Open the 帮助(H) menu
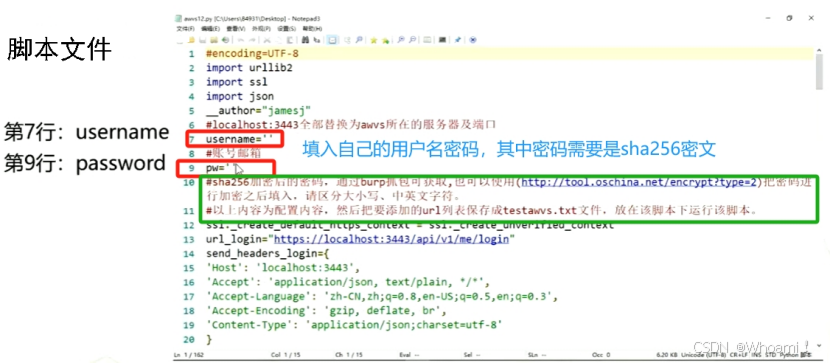The image size is (830, 363). pyautogui.click(x=312, y=29)
